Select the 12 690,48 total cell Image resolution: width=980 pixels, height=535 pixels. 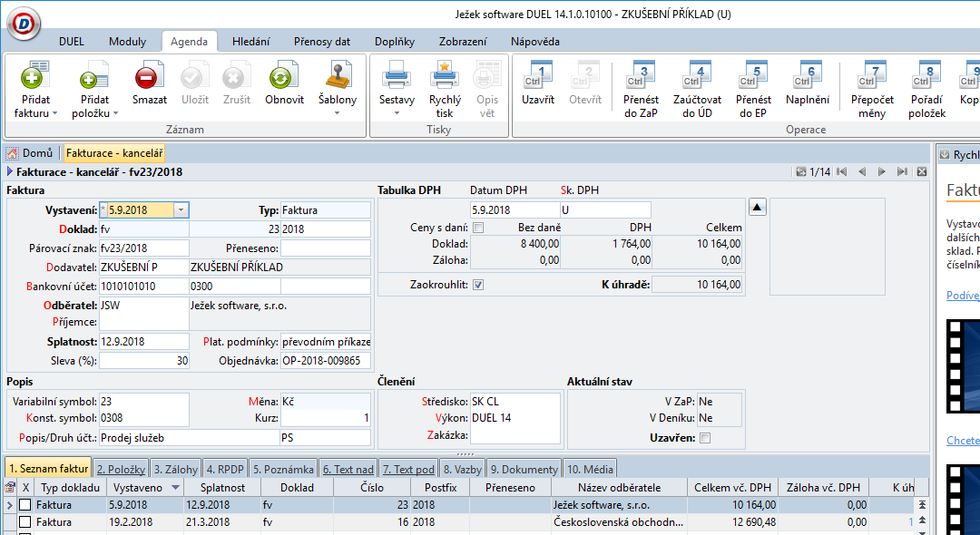click(733, 522)
